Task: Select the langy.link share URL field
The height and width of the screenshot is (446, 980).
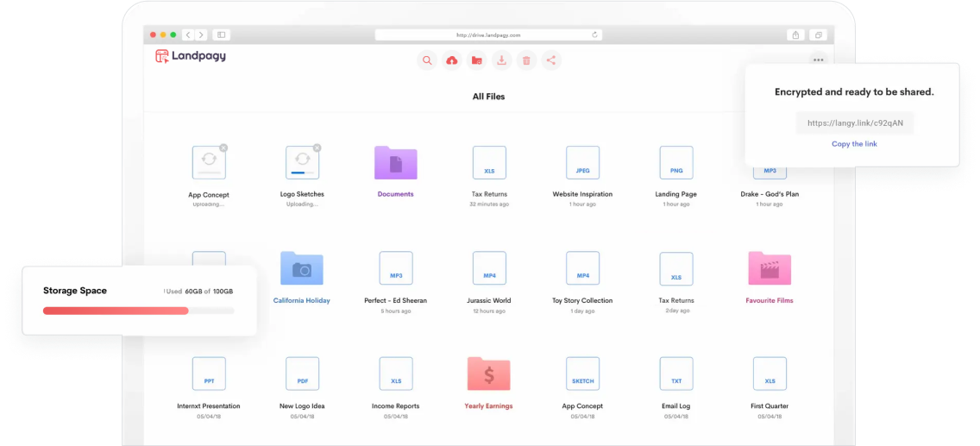Action: pyautogui.click(x=854, y=123)
